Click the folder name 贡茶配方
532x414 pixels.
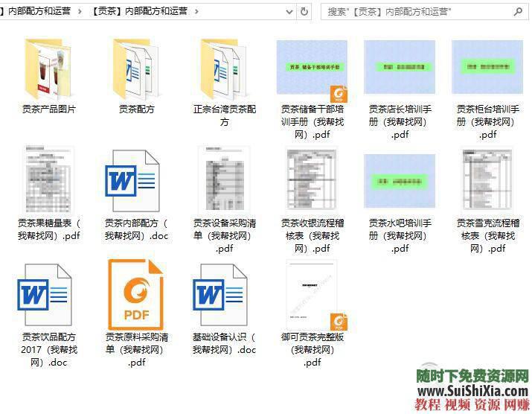click(x=136, y=109)
